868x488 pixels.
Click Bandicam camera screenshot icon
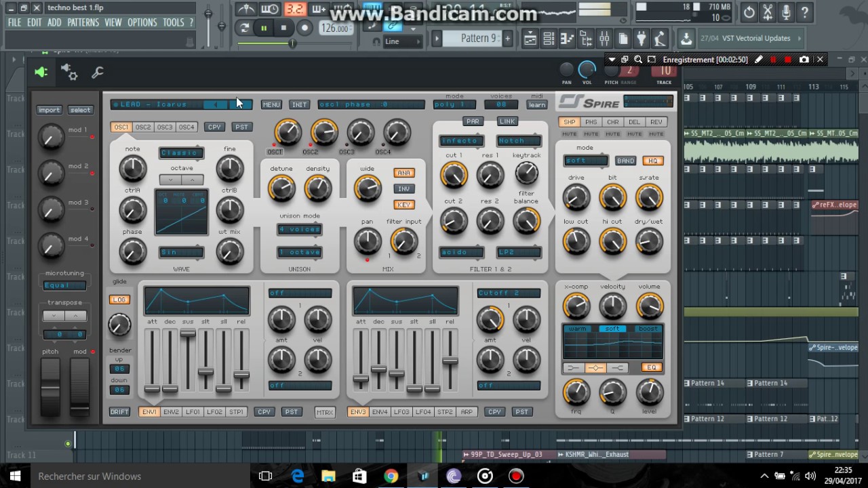[804, 60]
